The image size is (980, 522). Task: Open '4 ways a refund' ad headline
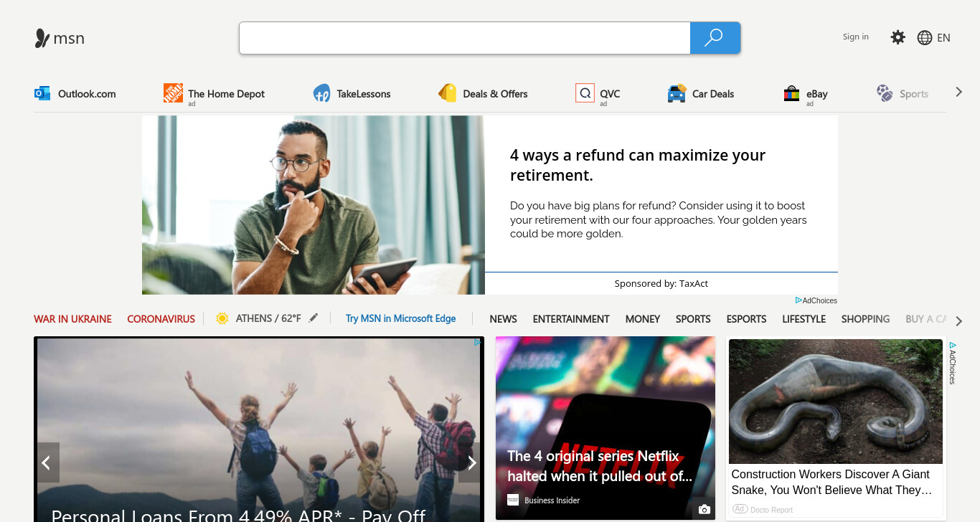pos(638,165)
